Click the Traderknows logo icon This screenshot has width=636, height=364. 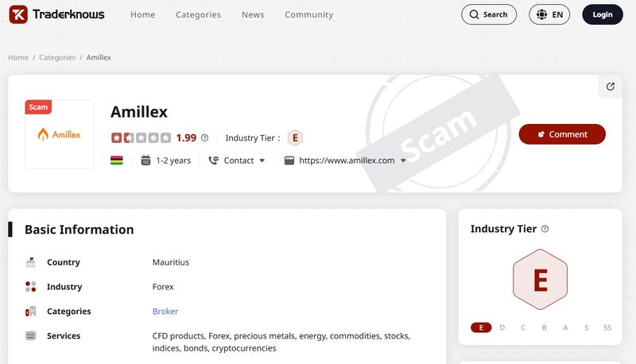[18, 14]
